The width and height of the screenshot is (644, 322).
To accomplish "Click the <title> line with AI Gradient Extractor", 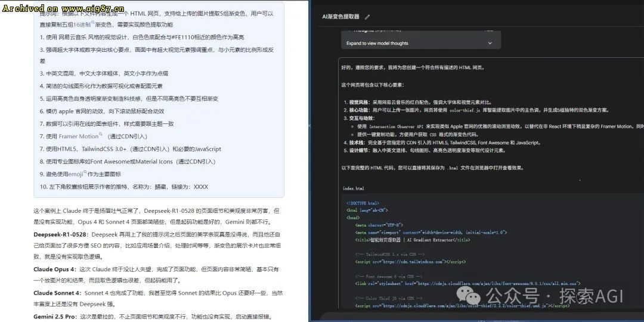I will point(413,240).
